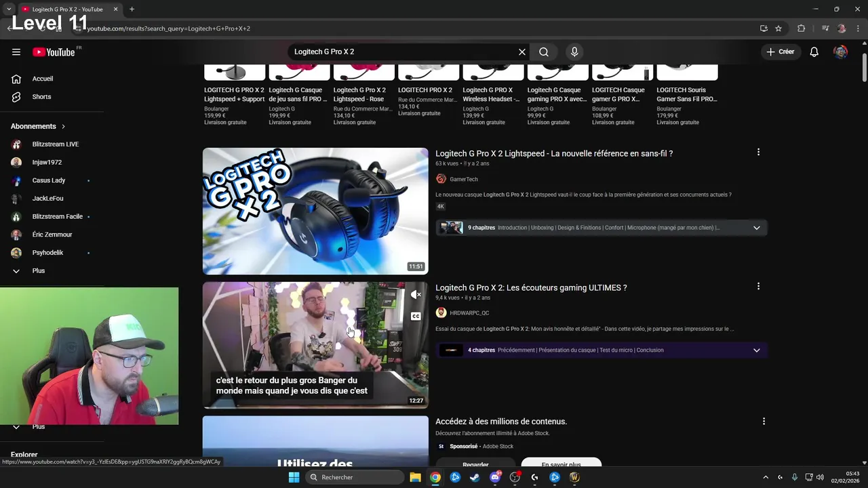This screenshot has height=488, width=868.
Task: Open the Chrome three-dot menu
Action: point(858,28)
